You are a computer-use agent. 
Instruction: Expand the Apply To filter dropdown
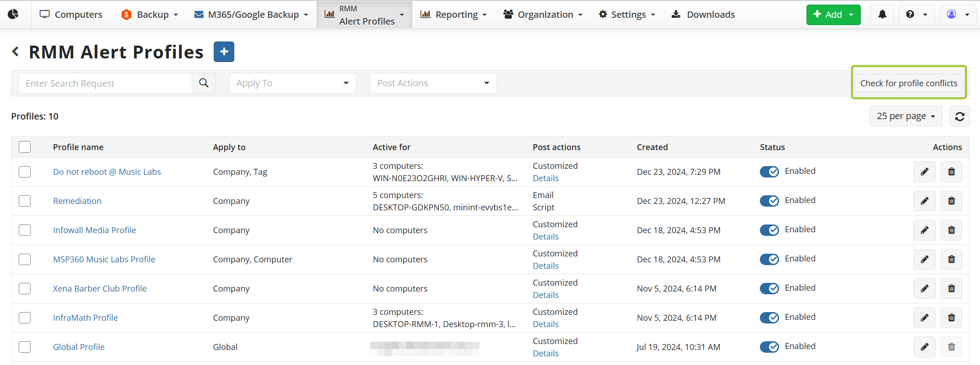coord(292,83)
